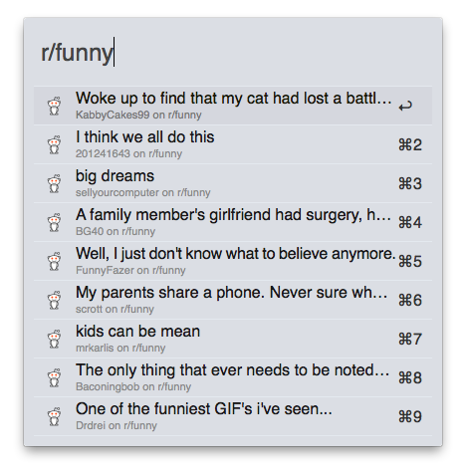Click Reddit icon beside scrott's post

click(54, 300)
